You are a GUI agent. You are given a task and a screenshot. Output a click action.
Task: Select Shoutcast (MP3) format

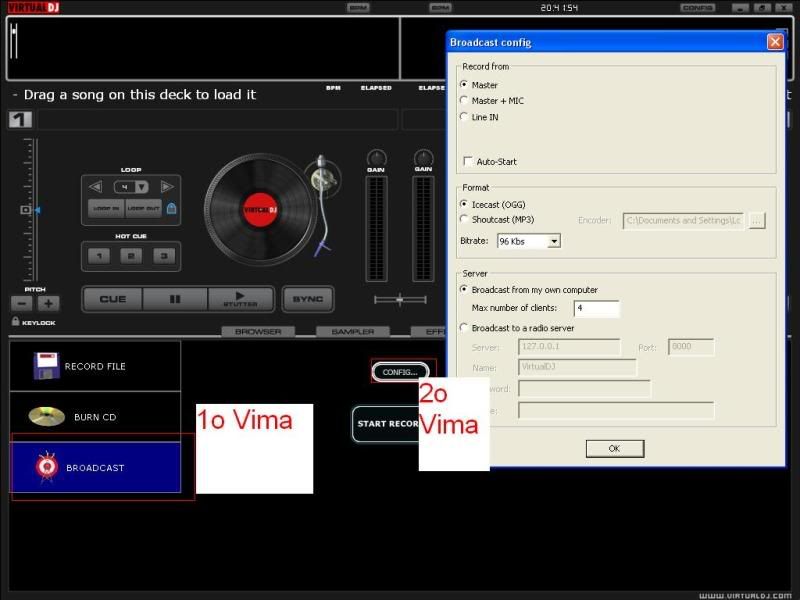tap(464, 219)
